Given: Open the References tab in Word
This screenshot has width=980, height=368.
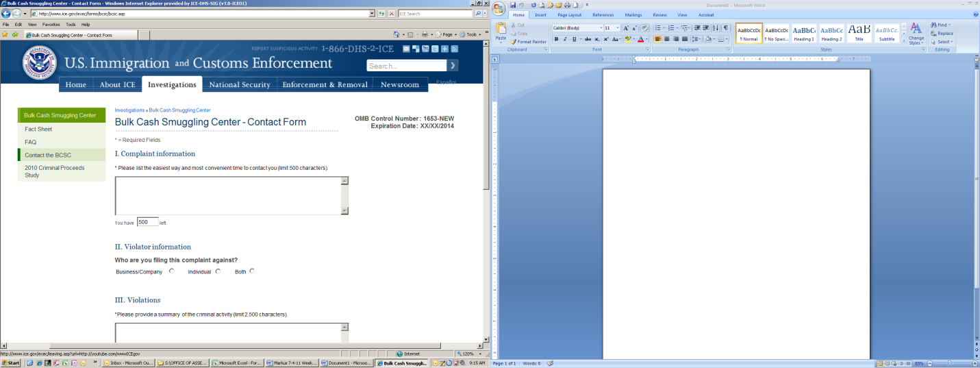Looking at the screenshot, I should click(603, 14).
